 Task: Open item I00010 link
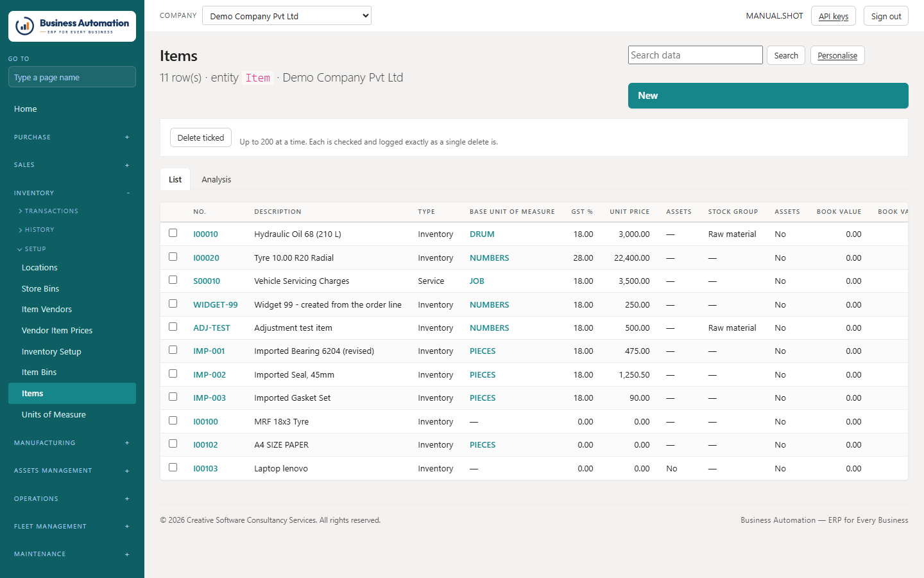click(x=205, y=234)
